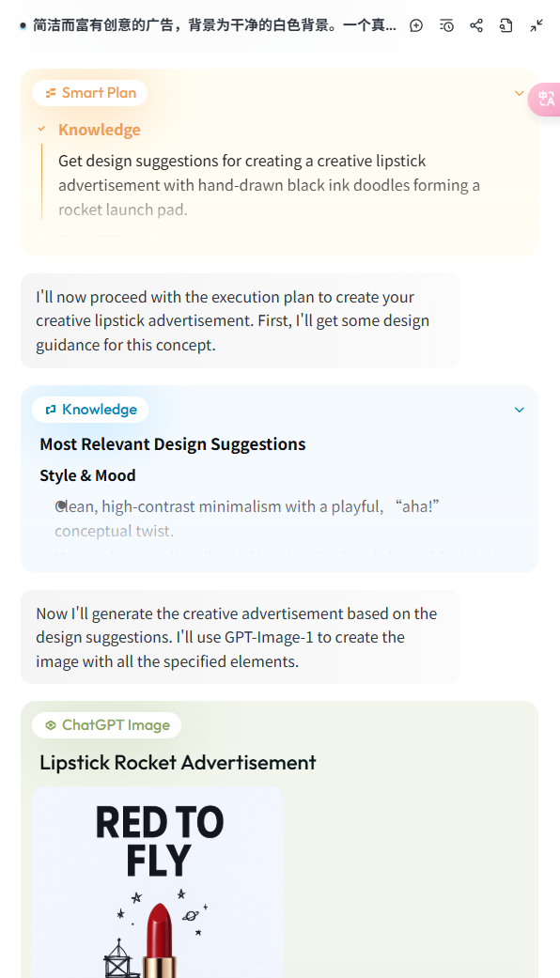Viewport: 560px width, 978px height.
Task: Click the conversation title text at top
Action: pyautogui.click(x=214, y=25)
